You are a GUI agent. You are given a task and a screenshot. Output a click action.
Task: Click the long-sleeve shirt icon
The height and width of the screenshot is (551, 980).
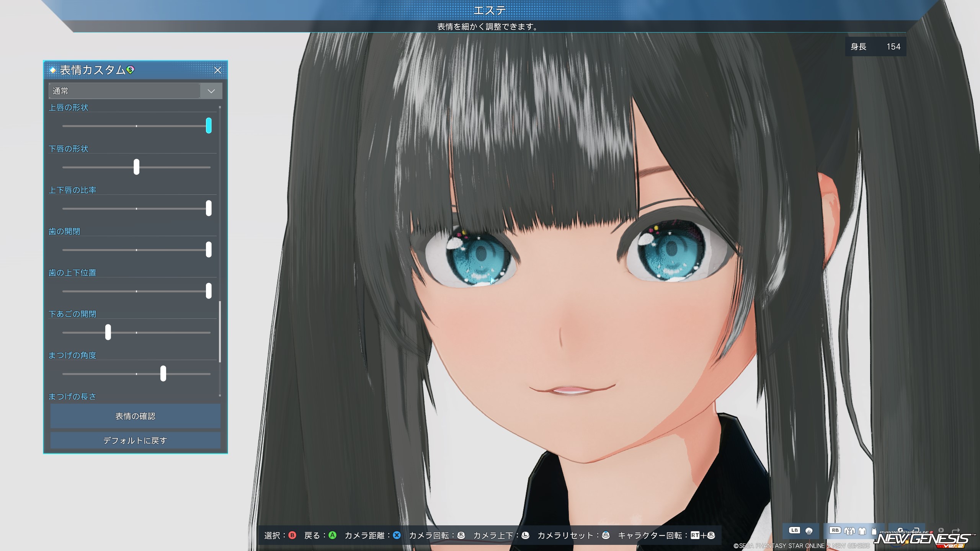(x=862, y=531)
